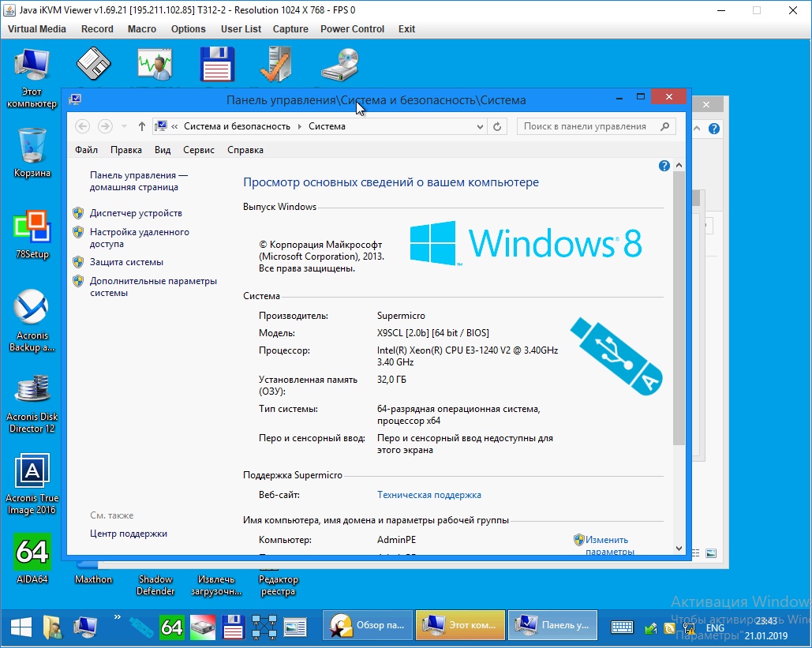The height and width of the screenshot is (648, 812).
Task: Launch the 78Setup desktop shortcut
Action: point(32,234)
